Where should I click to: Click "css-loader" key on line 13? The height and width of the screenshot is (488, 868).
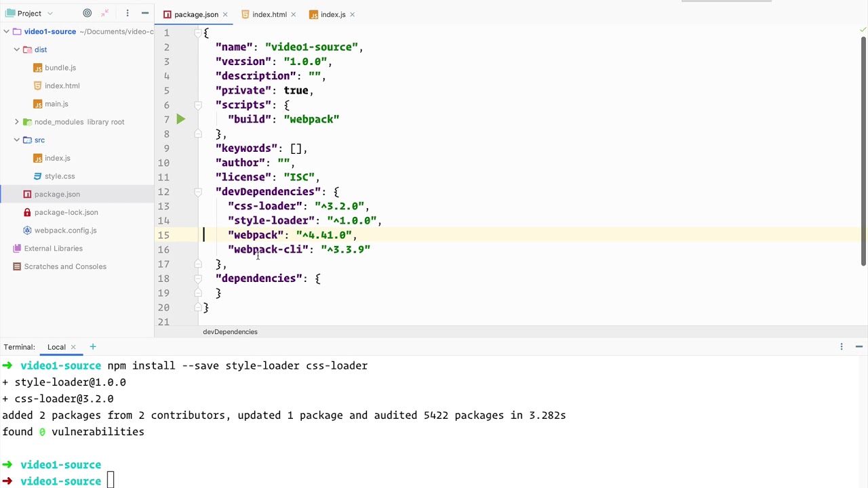(265, 206)
